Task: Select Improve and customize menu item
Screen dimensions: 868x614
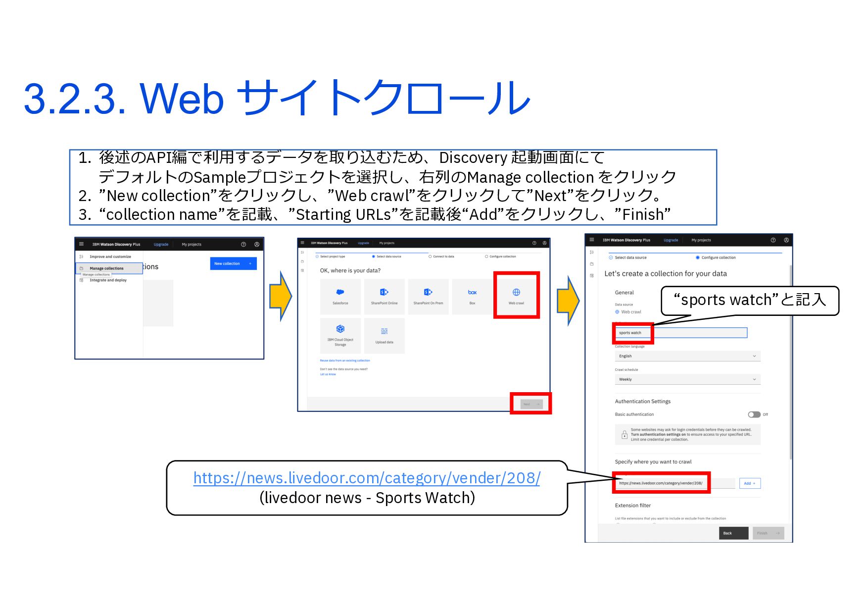Action: 110,256
